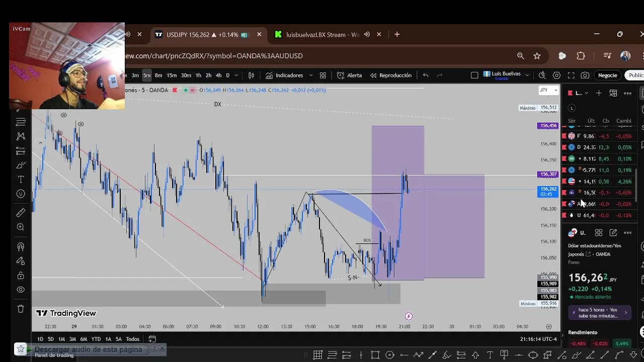The image size is (644, 362).
Task: Select the 5m timeframe
Action: 146,75
